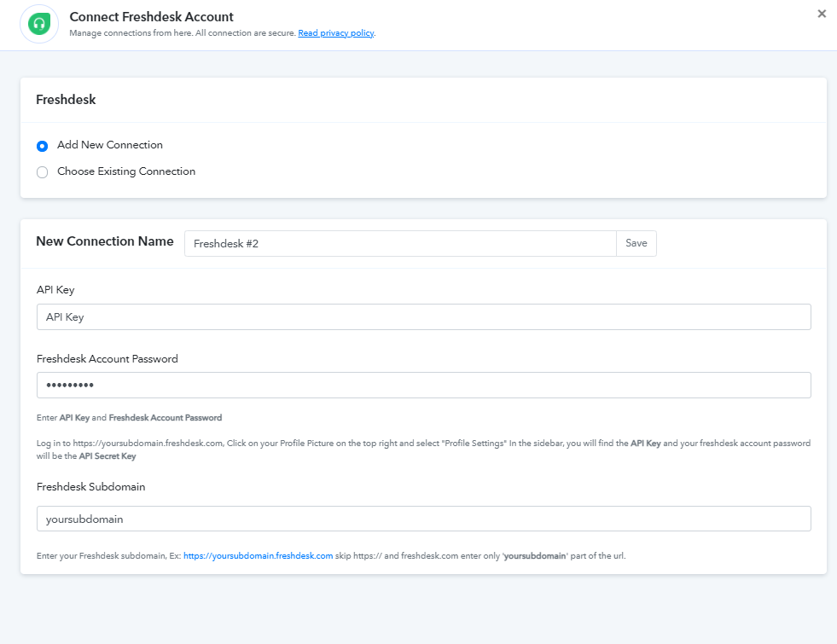The height and width of the screenshot is (644, 837).
Task: Click the Freshdesk headset logo icon
Action: [39, 24]
